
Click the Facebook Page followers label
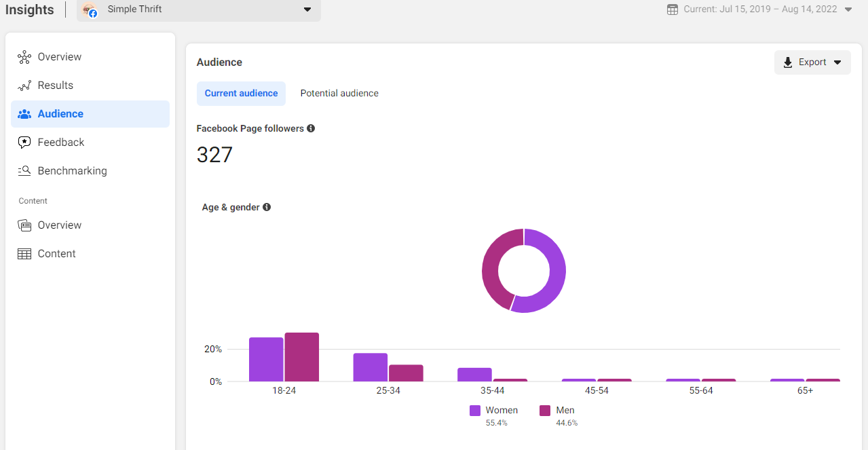click(x=250, y=128)
